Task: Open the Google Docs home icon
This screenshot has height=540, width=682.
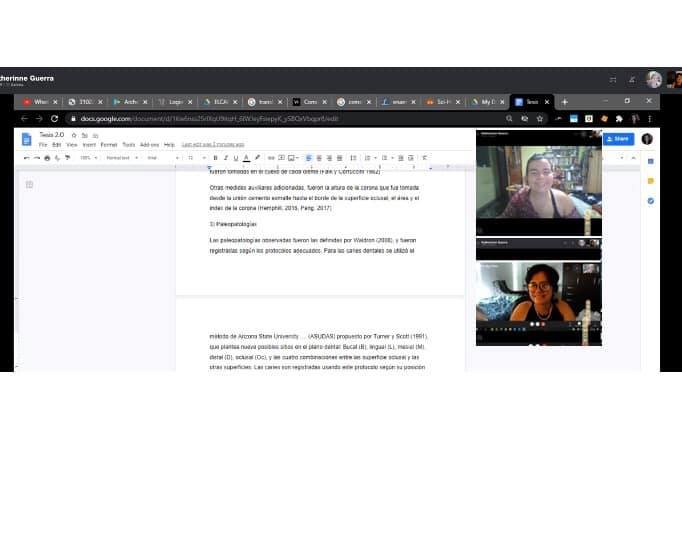Action: click(x=27, y=139)
